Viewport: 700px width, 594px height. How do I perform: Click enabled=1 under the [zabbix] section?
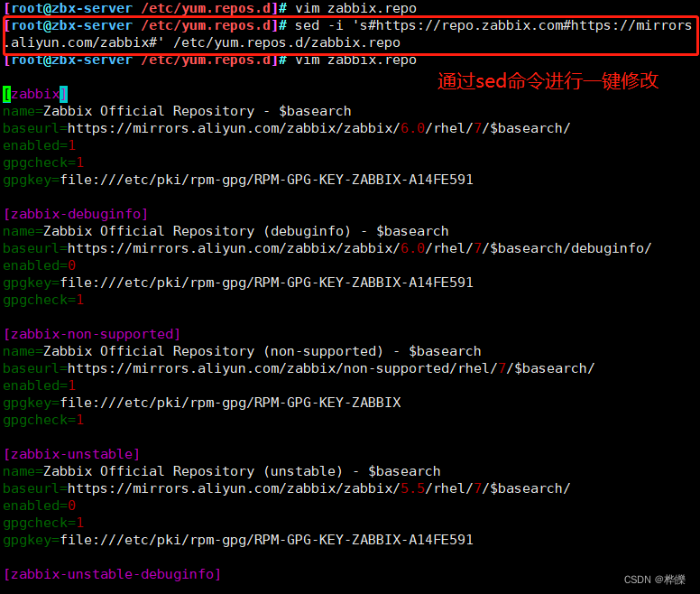pos(40,145)
